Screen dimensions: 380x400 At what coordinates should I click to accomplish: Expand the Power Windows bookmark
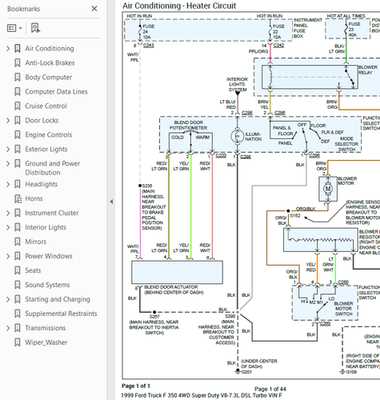click(x=8, y=256)
